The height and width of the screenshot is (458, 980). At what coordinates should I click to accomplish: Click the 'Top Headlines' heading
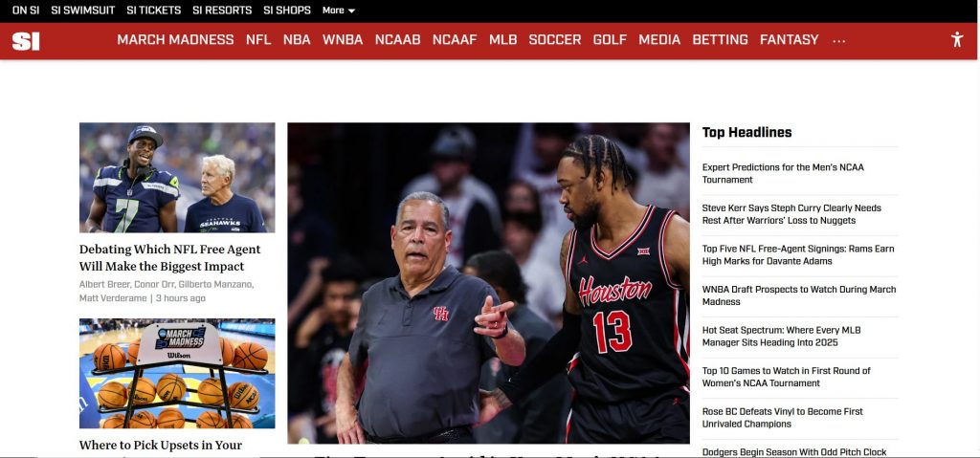tap(746, 132)
